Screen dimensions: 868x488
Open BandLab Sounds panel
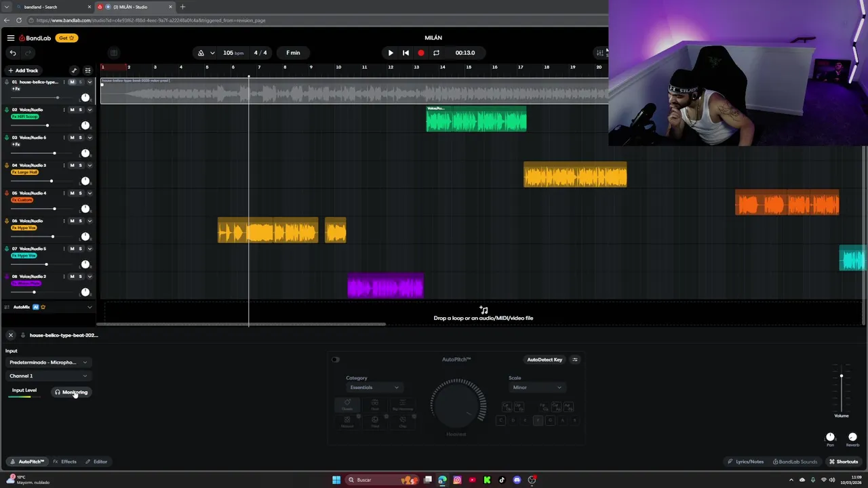pyautogui.click(x=795, y=462)
